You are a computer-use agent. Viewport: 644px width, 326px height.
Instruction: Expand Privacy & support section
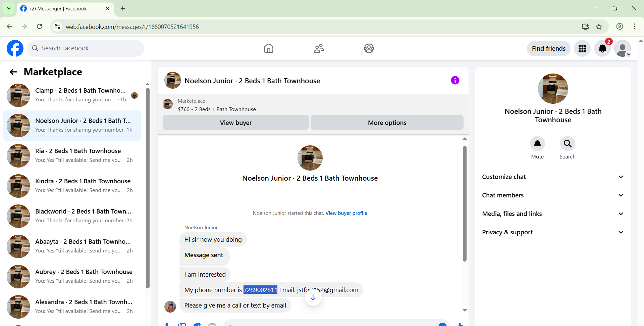[x=553, y=232]
